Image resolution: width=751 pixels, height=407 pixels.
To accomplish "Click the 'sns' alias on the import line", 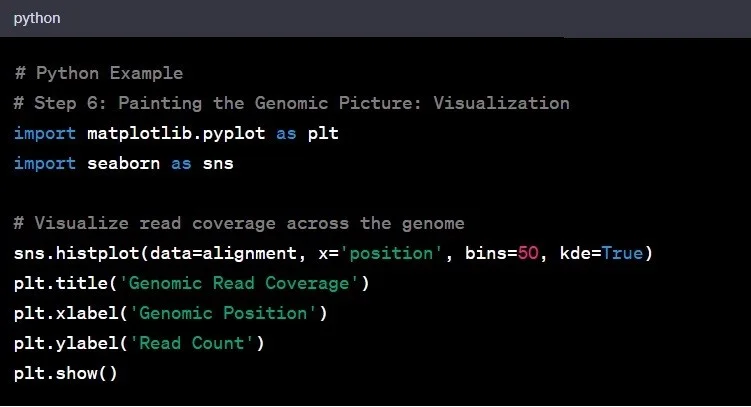I will (x=217, y=163).
